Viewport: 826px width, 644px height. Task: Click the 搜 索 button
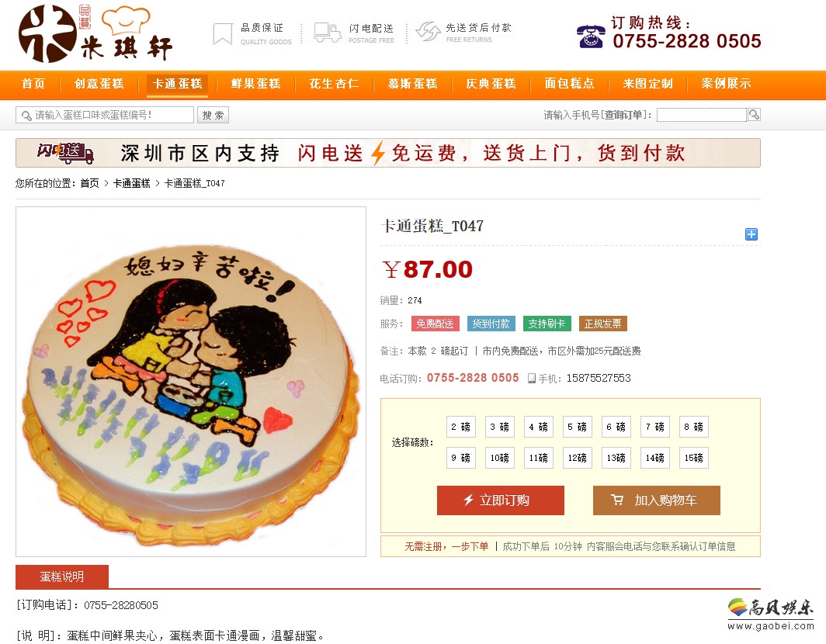[x=213, y=115]
